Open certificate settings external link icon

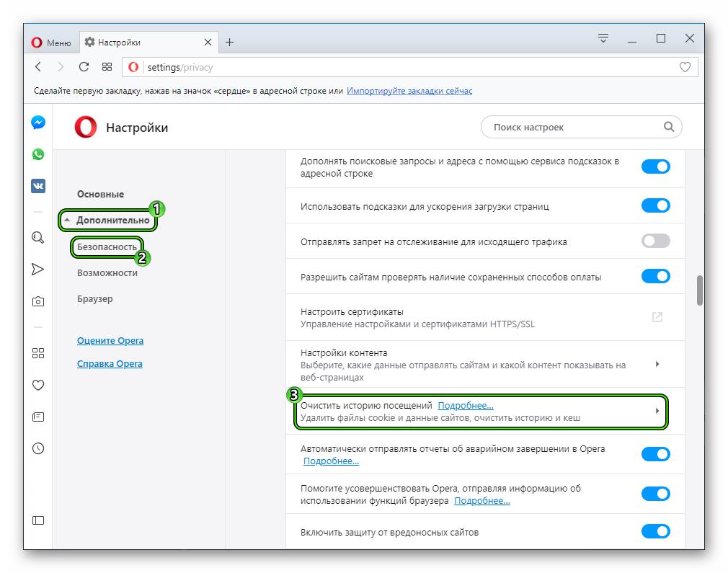[x=657, y=317]
